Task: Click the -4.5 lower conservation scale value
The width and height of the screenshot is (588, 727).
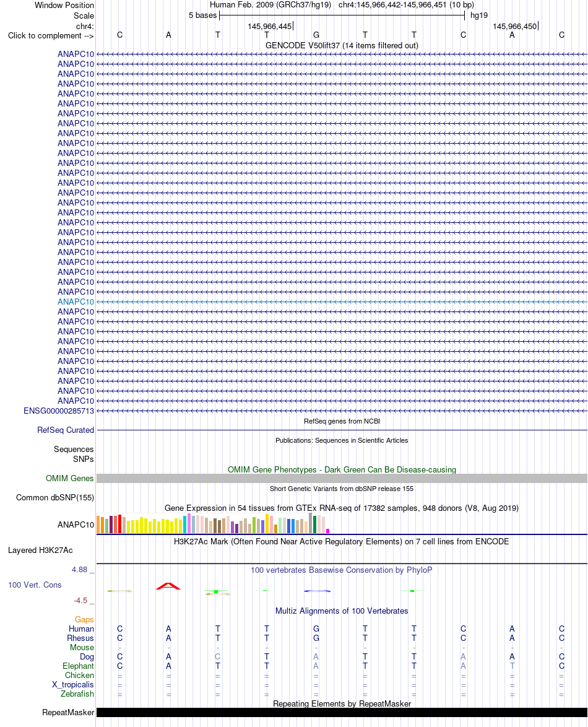Action: (x=80, y=601)
